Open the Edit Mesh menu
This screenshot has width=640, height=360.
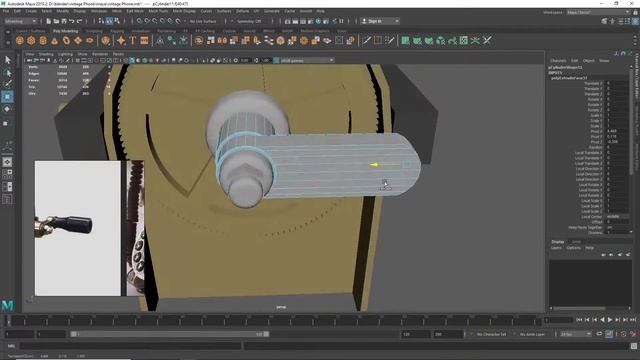click(135, 11)
